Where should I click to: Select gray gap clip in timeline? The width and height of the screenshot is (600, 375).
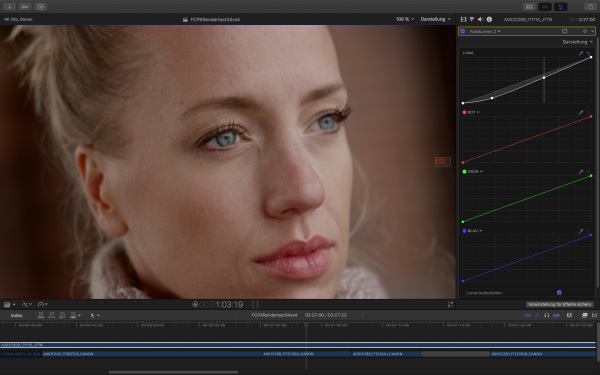coord(455,354)
